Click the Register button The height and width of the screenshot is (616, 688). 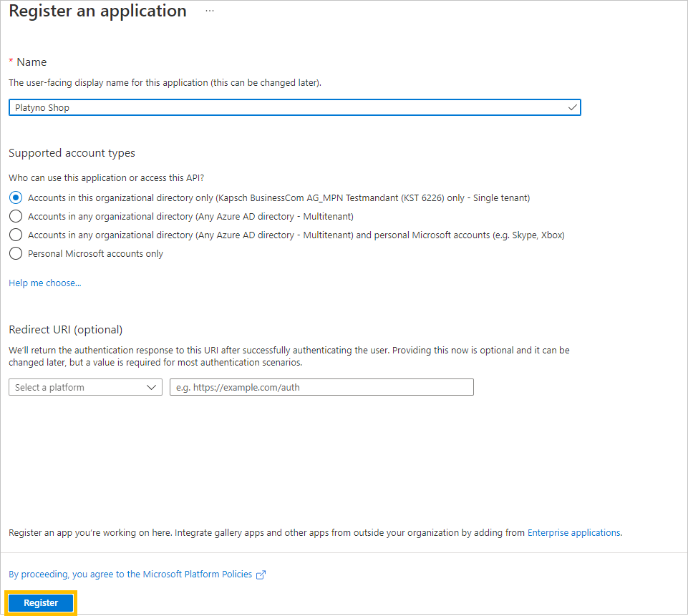coord(41,603)
